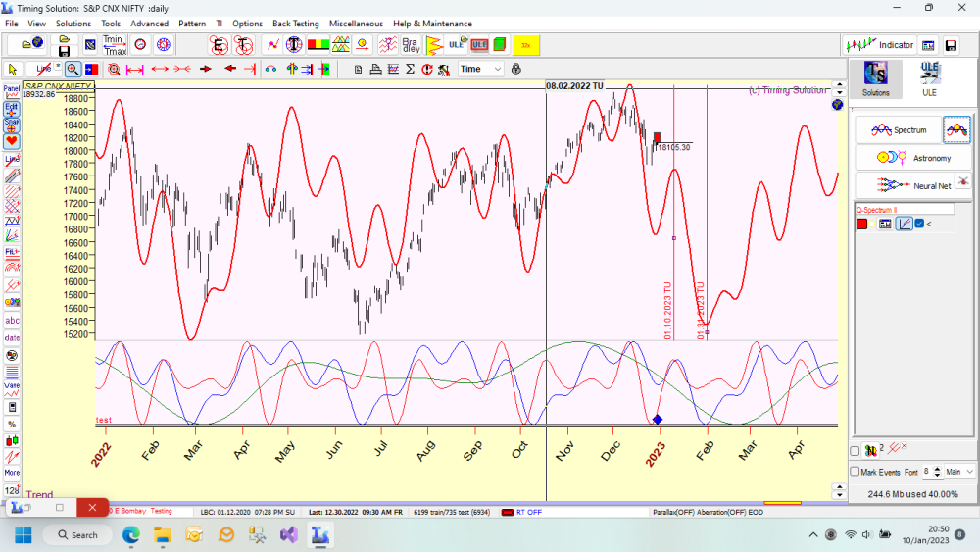This screenshot has height=552, width=980.
Task: Click the down arrow at bottom right of chart
Action: [x=840, y=494]
